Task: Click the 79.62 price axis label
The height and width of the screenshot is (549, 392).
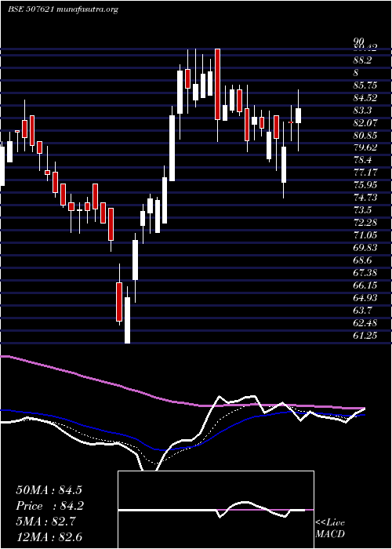Action: 365,147
